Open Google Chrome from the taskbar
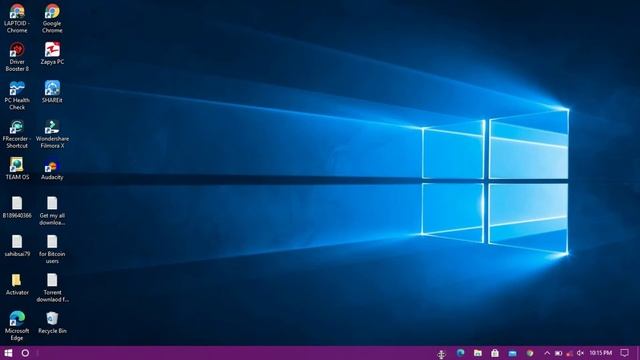The height and width of the screenshot is (360, 640). (530, 353)
